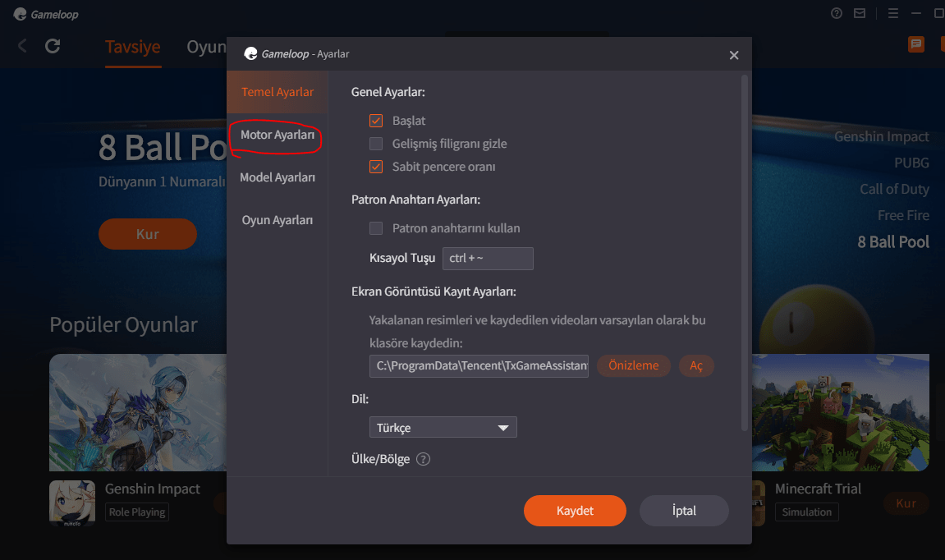Minimize the Gameloop main window
This screenshot has height=560, width=945.
pos(916,13)
